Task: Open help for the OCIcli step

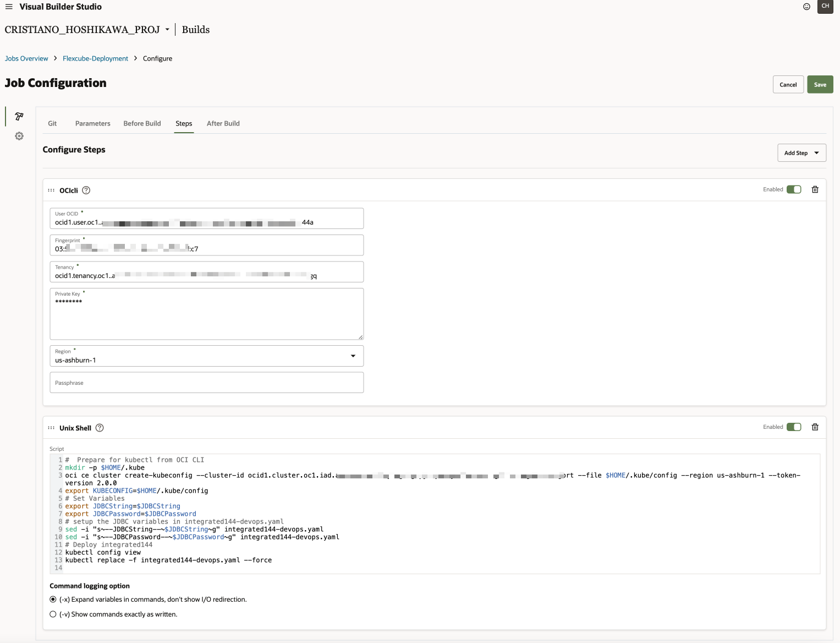Action: click(x=86, y=190)
